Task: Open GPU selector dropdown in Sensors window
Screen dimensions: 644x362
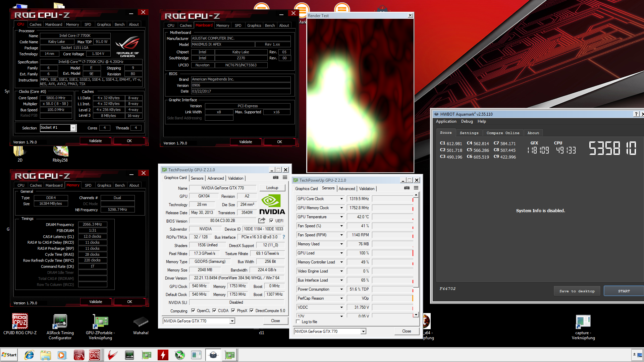Action: pyautogui.click(x=363, y=331)
